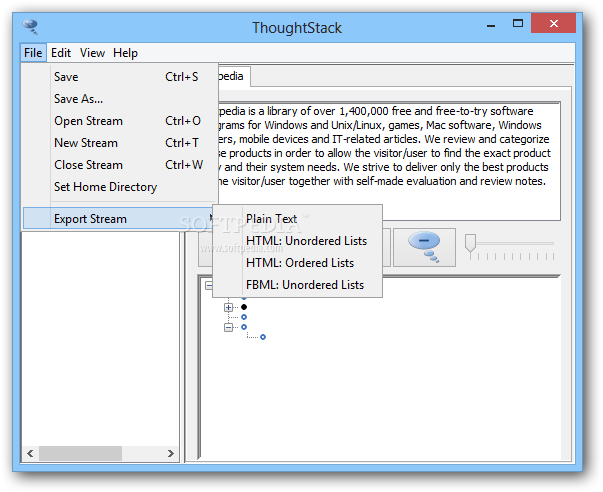Close the ThoughtStack window

point(553,24)
